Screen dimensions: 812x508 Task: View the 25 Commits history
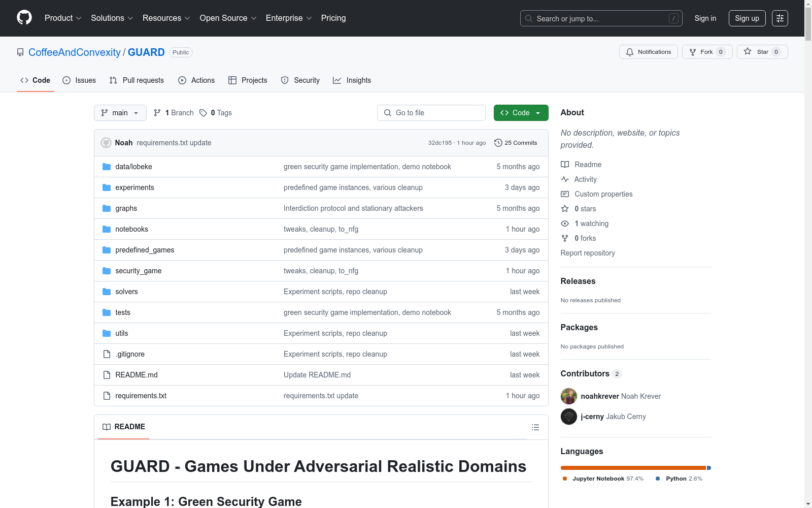point(516,143)
